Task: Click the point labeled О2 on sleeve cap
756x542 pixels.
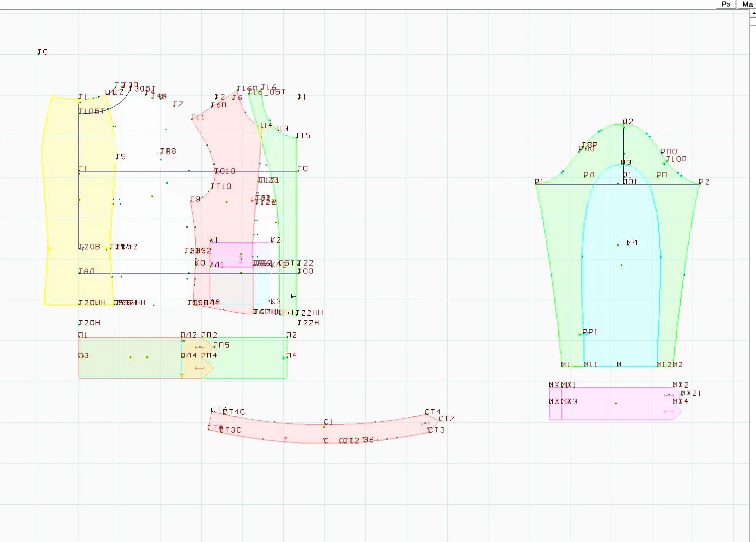Action: (x=628, y=122)
